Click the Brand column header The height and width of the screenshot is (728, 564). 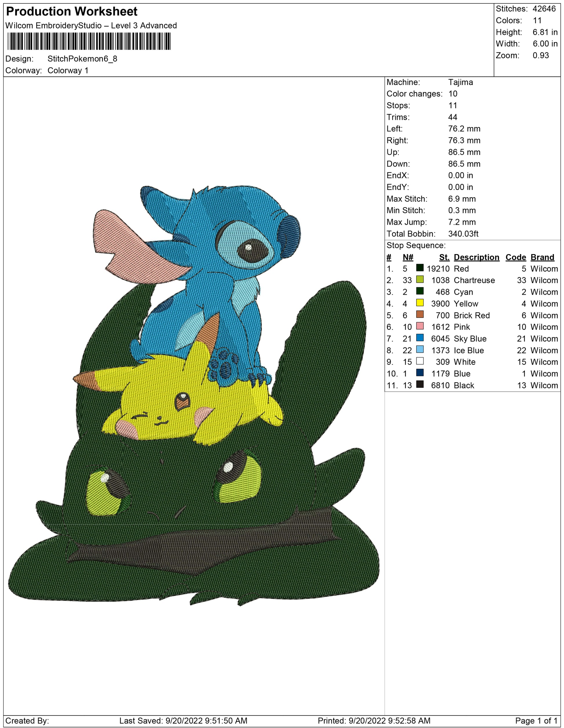pos(542,257)
